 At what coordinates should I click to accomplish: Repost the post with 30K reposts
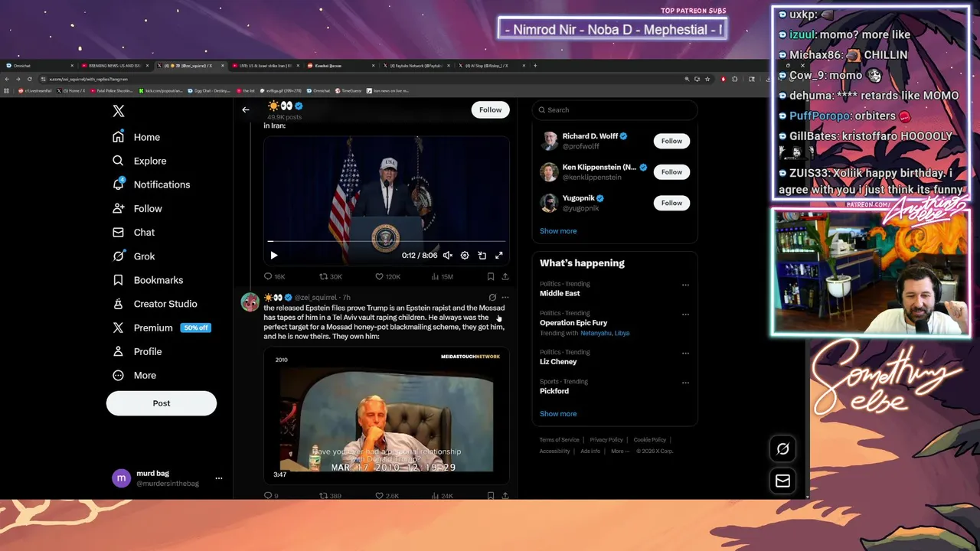pos(331,276)
